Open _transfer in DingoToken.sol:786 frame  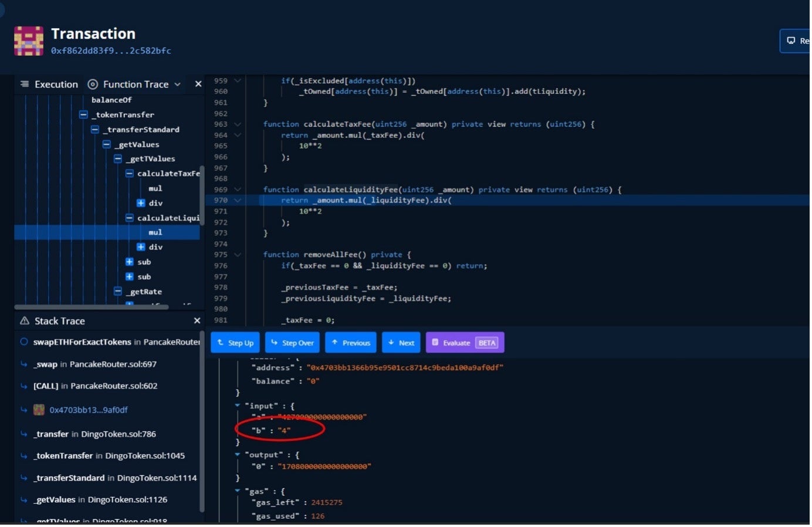pos(94,434)
